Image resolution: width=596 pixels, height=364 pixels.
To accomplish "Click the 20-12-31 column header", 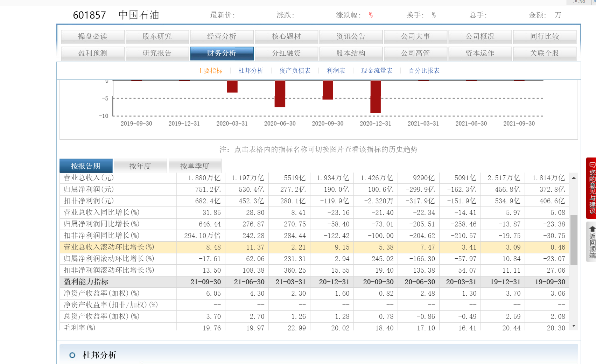I will 334,282.
